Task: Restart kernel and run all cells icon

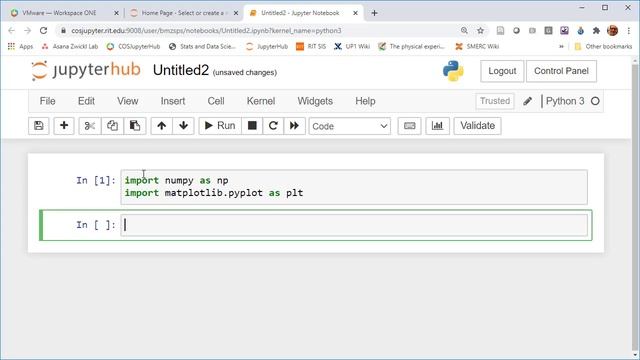Action: (x=294, y=126)
